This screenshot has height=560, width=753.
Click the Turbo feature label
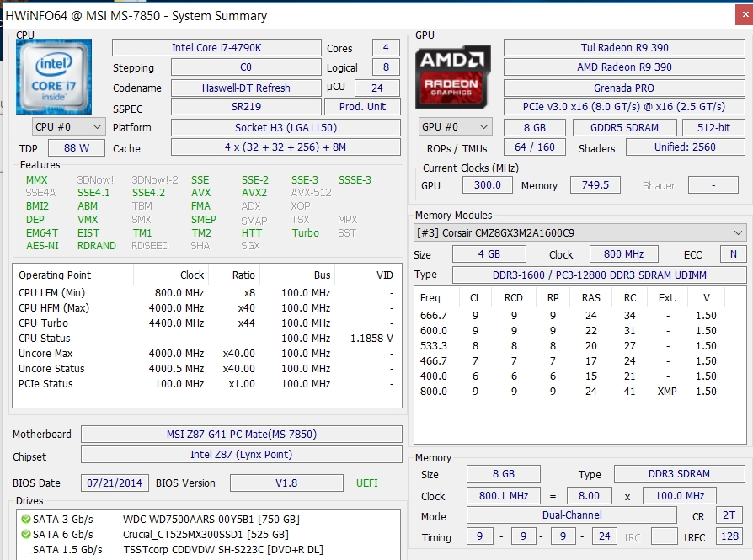pyautogui.click(x=306, y=233)
